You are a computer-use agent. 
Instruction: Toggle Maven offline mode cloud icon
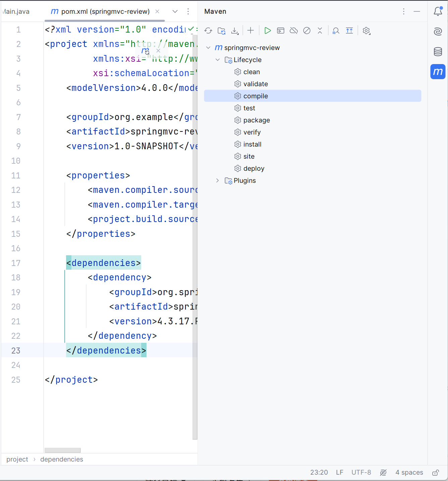[x=294, y=31]
